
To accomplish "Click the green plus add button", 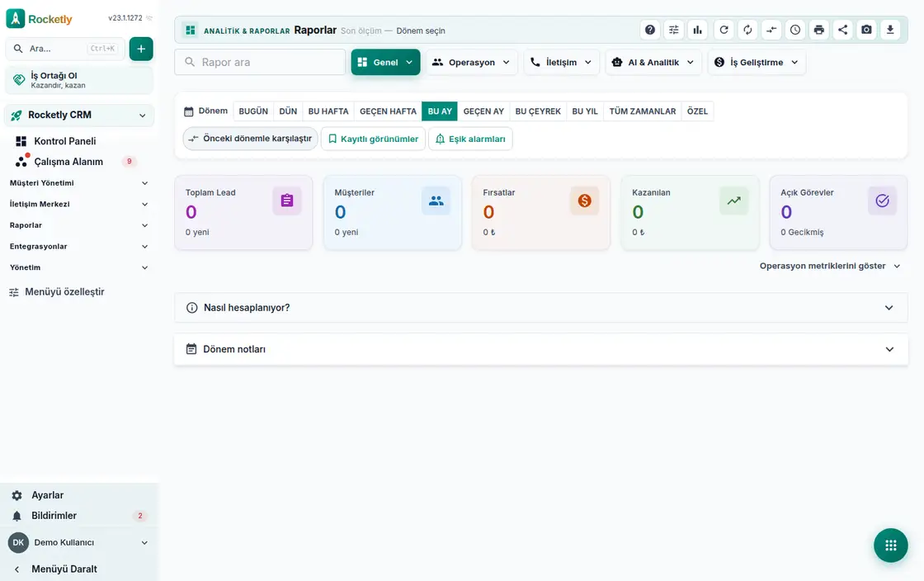I will (141, 49).
